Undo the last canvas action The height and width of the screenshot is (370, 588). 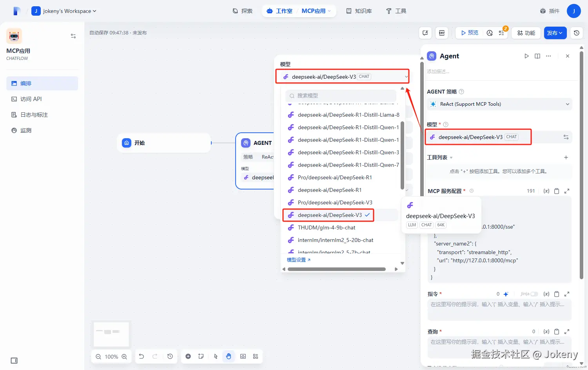pos(142,356)
